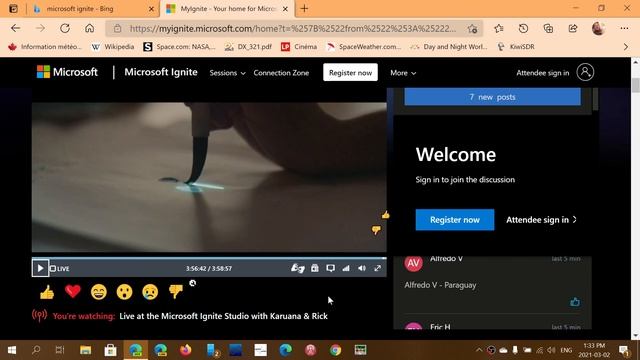Screen dimensions: 640x360
Task: React with the crying face emoji
Action: 150,292
